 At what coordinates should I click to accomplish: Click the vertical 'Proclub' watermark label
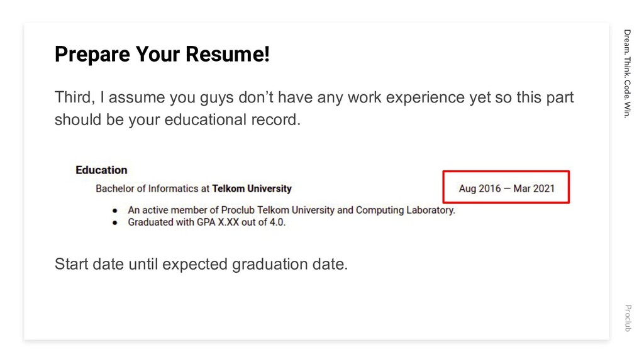click(x=628, y=318)
